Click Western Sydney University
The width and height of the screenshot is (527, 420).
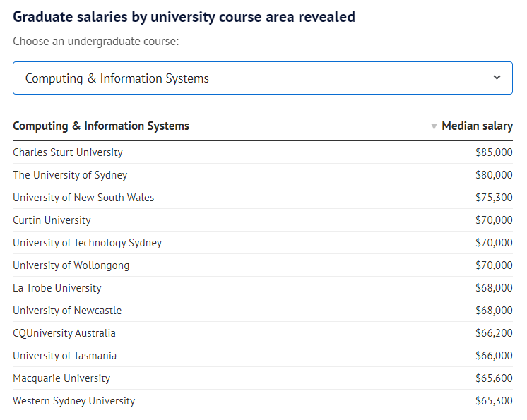[74, 401]
